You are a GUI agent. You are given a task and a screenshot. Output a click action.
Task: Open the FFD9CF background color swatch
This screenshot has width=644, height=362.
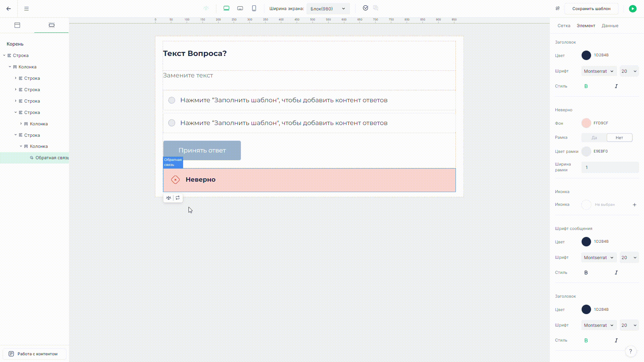pyautogui.click(x=586, y=123)
